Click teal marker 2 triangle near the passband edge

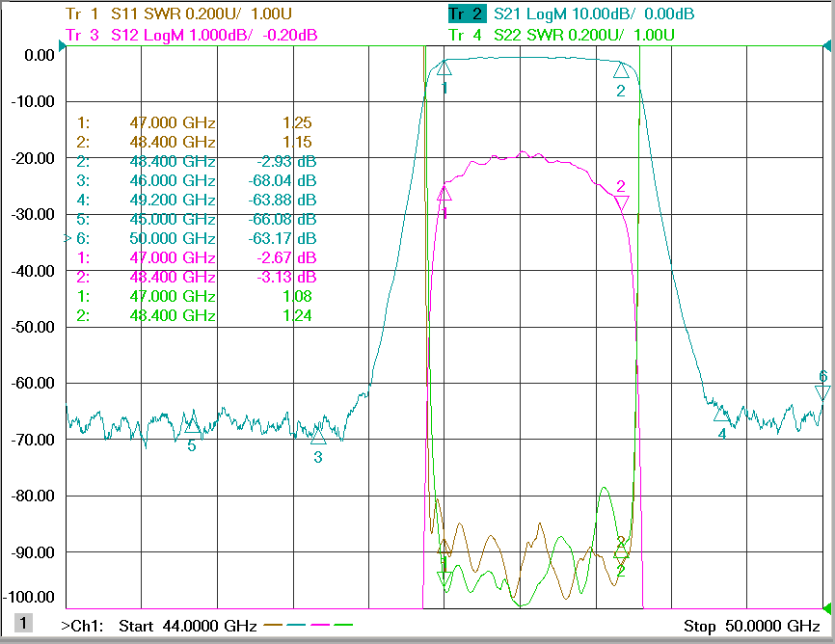tap(621, 70)
